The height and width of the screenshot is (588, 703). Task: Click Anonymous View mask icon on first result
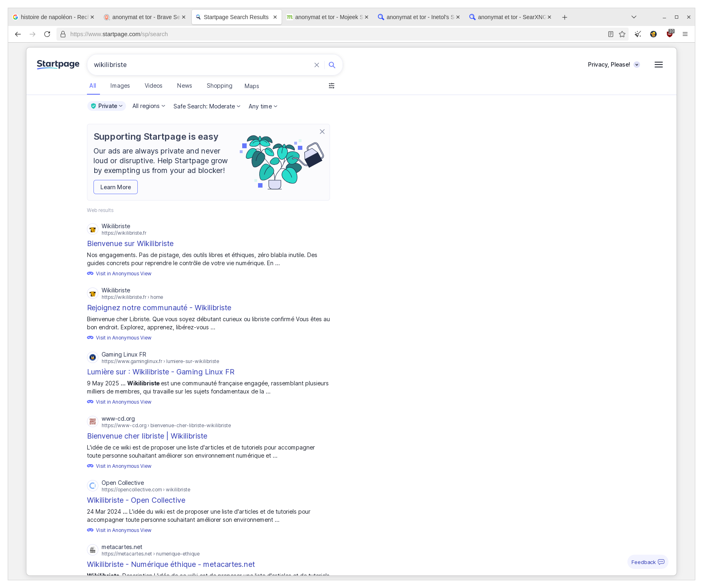tap(90, 273)
